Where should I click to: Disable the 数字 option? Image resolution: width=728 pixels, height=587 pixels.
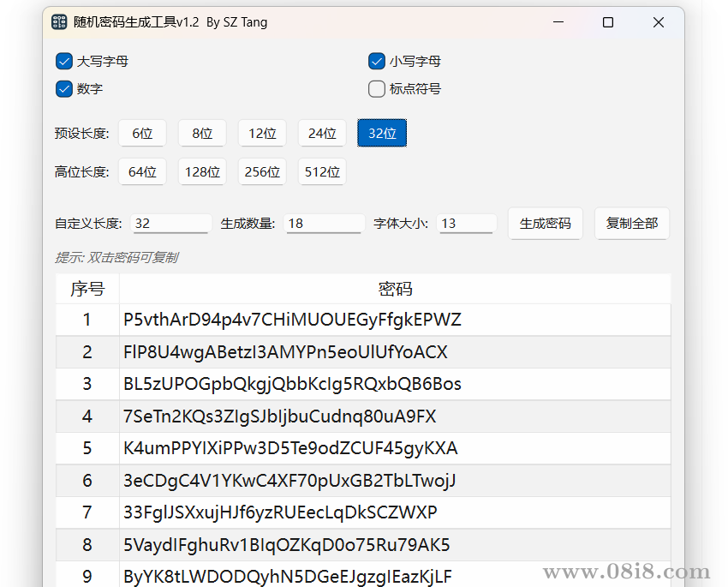coord(63,88)
